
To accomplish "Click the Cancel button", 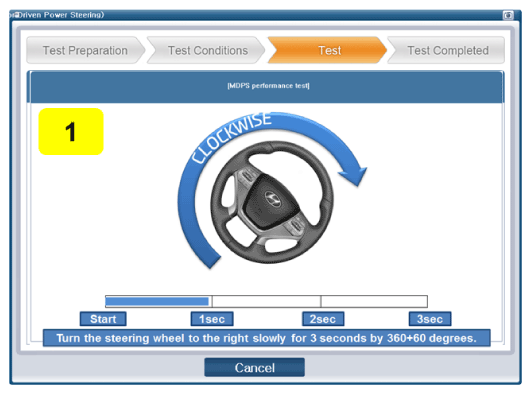I will click(x=254, y=368).
